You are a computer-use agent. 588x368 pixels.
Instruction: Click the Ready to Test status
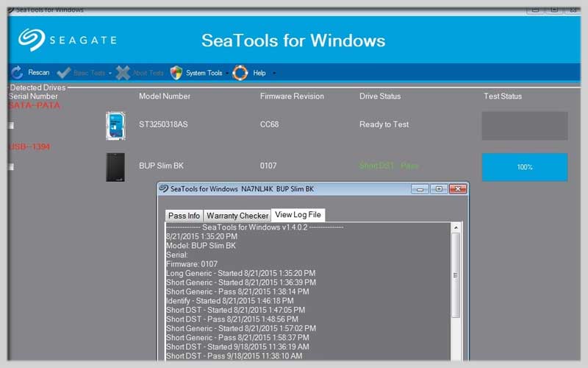pyautogui.click(x=384, y=124)
